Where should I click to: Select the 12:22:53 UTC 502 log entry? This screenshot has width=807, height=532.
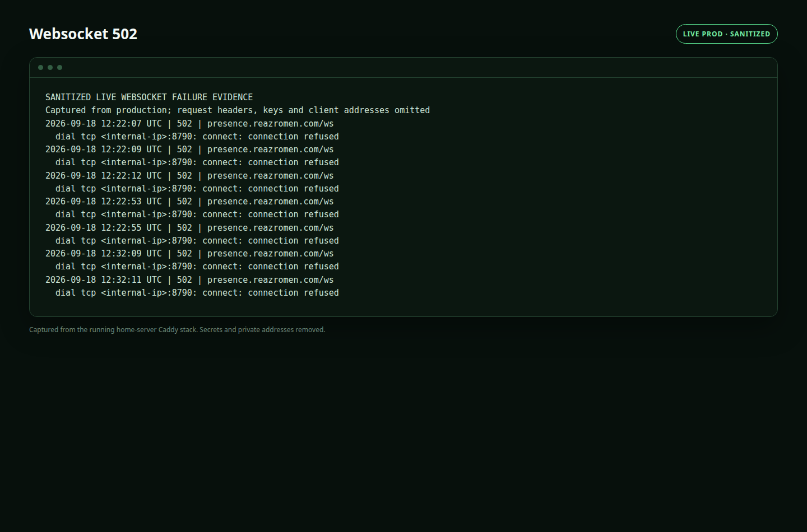(189, 202)
